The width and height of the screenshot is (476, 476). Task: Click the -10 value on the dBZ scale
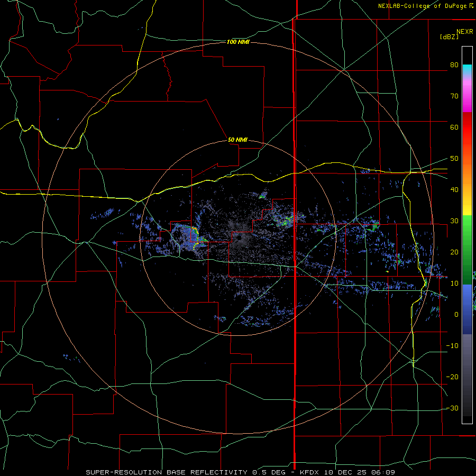coord(452,346)
